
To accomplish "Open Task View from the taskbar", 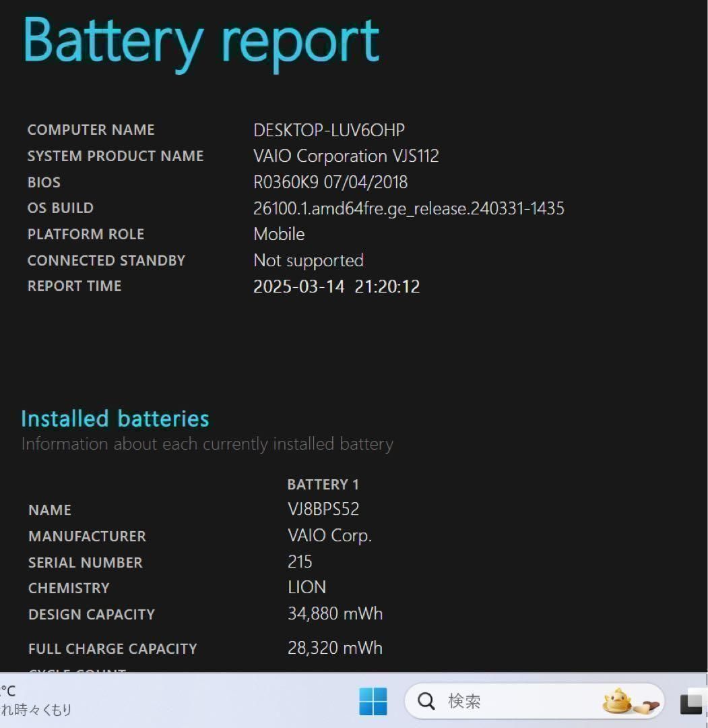I will 692,703.
